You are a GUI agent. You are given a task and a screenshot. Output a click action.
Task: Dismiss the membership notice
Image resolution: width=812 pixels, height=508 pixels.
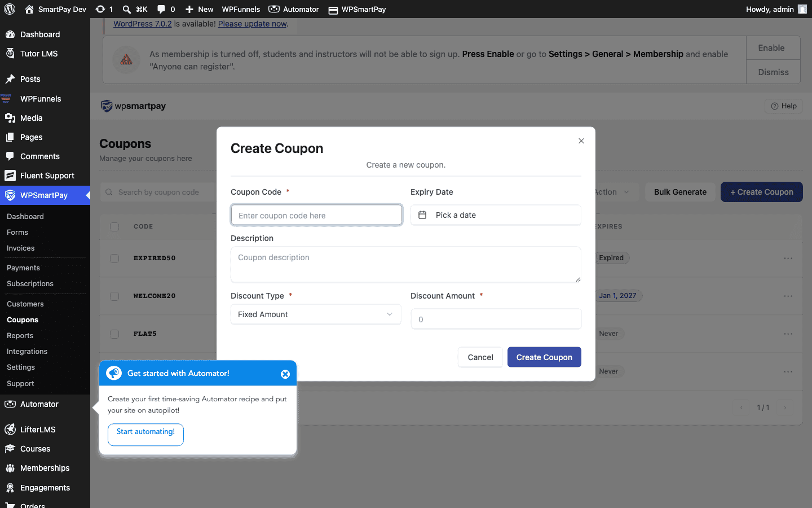pos(773,72)
